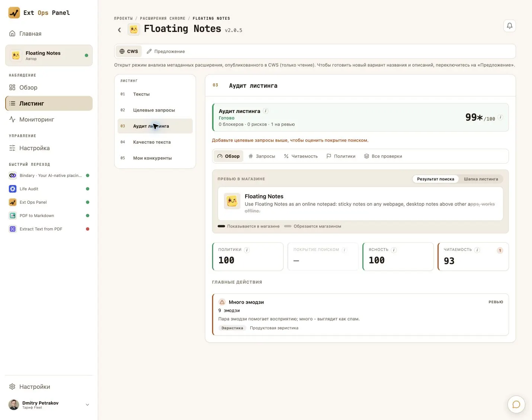Click the Life Audit extension icon
The height and width of the screenshot is (420, 532).
[x=13, y=189]
